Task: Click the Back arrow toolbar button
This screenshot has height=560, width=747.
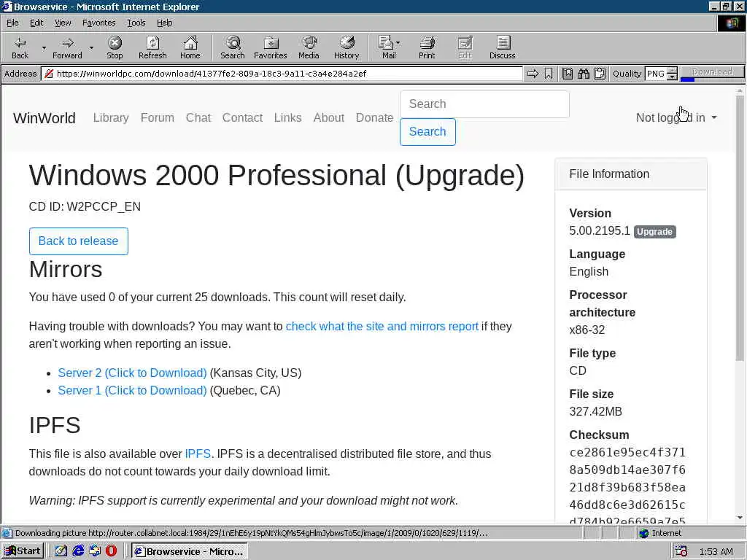Action: [20, 47]
